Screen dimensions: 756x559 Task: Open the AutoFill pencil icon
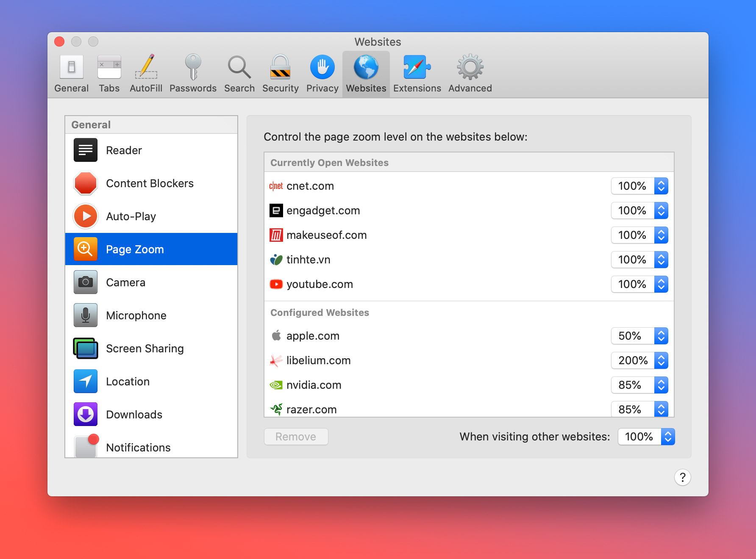pyautogui.click(x=146, y=68)
